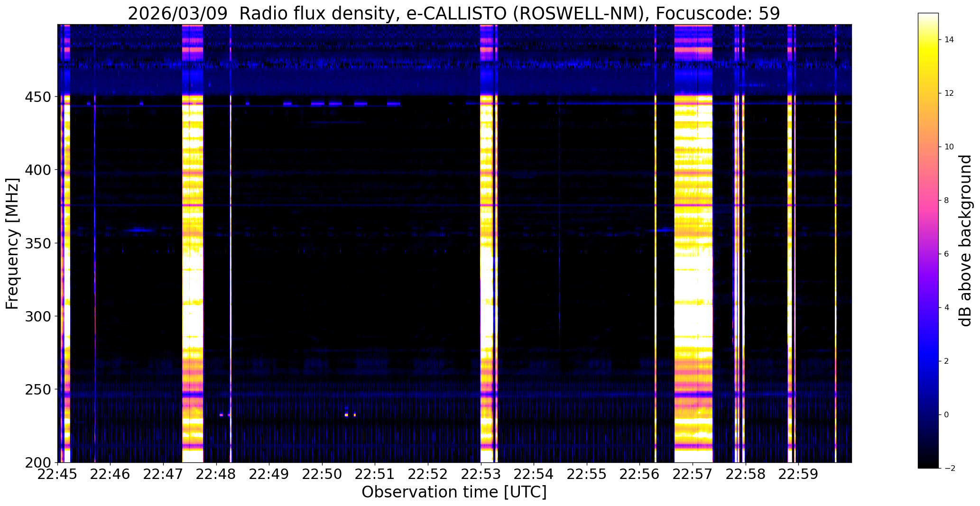Viewport: 980px width, 506px height.
Task: Click the 'dB above background' colorbar label
Action: click(x=966, y=241)
